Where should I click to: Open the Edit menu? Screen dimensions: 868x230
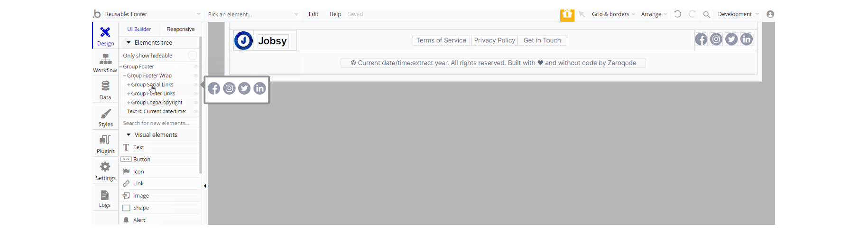coord(314,14)
